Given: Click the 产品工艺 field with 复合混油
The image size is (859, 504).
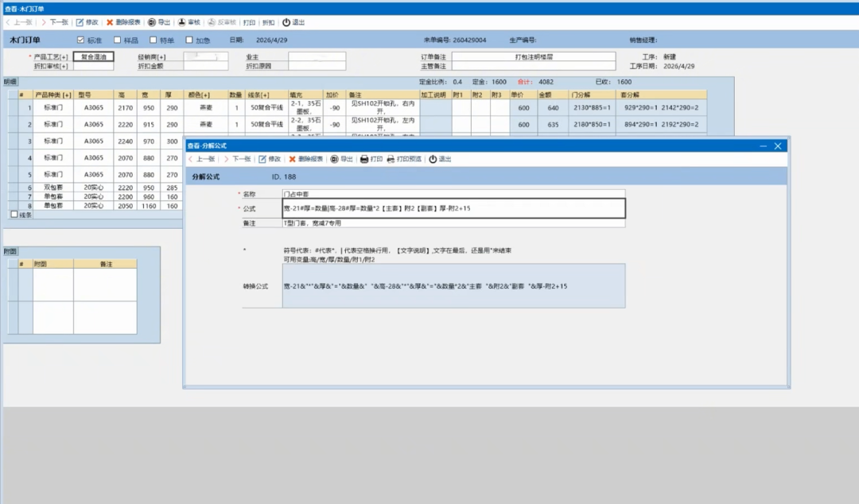Looking at the screenshot, I should pos(94,56).
